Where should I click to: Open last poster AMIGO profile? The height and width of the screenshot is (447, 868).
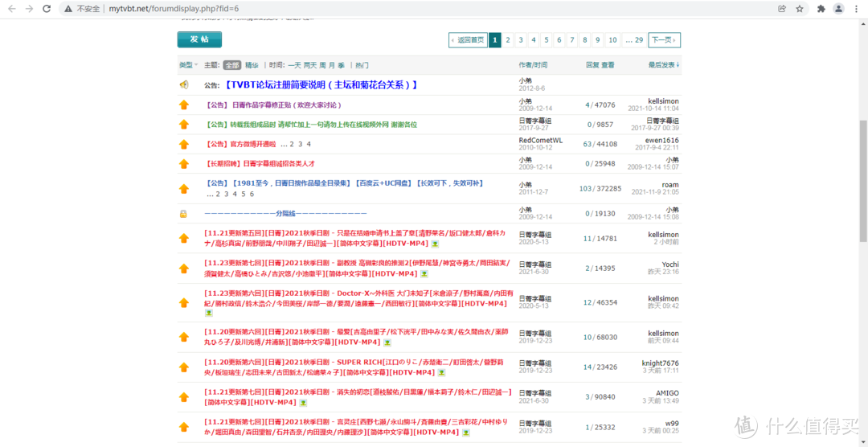pos(668,392)
